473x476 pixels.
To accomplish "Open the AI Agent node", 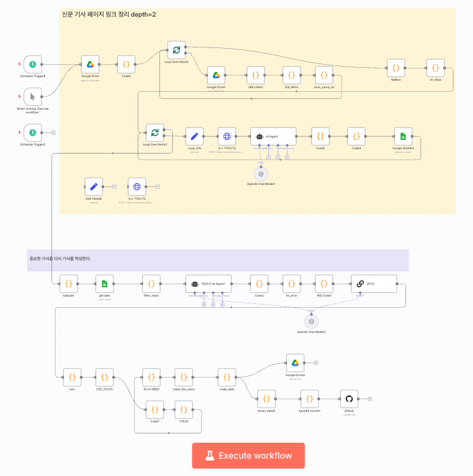I will (273, 136).
